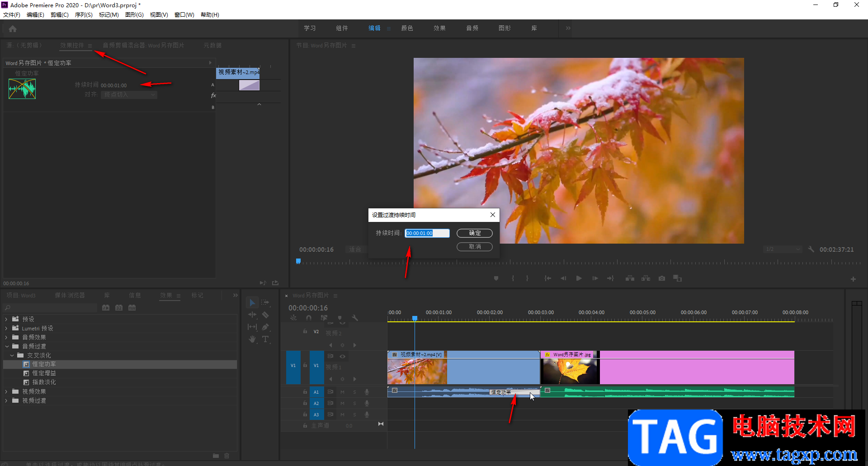Open the 窗口(W) menu

point(184,14)
